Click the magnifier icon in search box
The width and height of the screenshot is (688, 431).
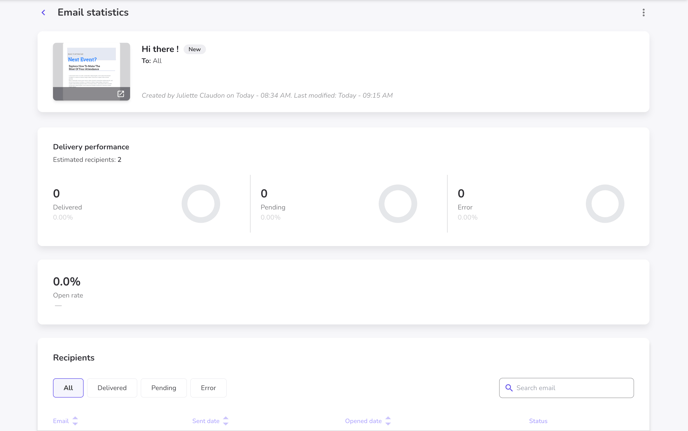[x=509, y=388]
